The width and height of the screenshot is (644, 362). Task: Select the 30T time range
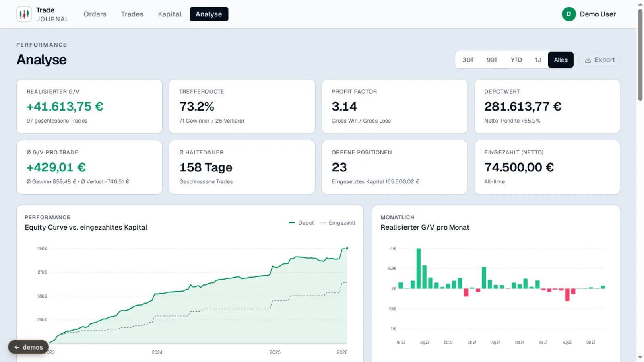[468, 60]
